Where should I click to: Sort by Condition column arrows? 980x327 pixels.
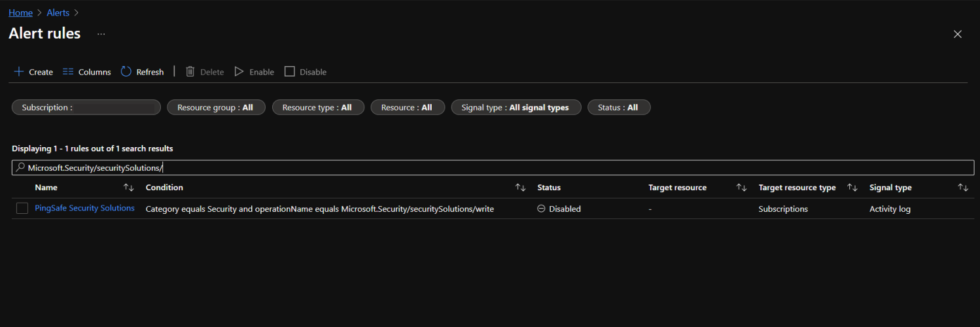(x=520, y=188)
